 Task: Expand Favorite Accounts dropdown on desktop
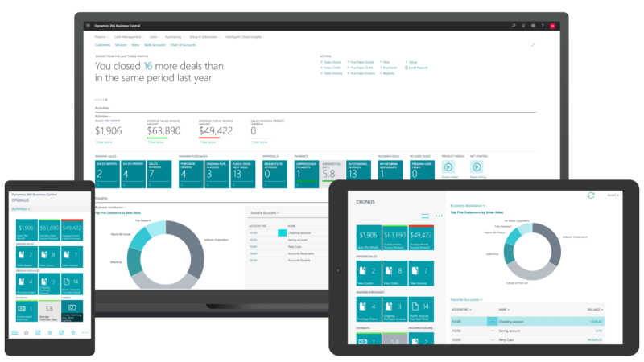265,213
